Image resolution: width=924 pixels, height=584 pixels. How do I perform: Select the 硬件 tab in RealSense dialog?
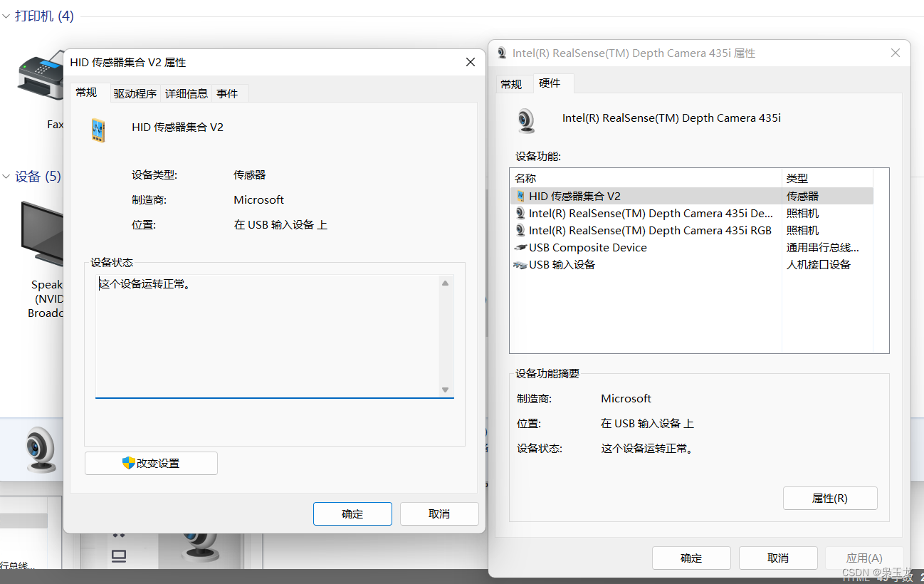(550, 83)
